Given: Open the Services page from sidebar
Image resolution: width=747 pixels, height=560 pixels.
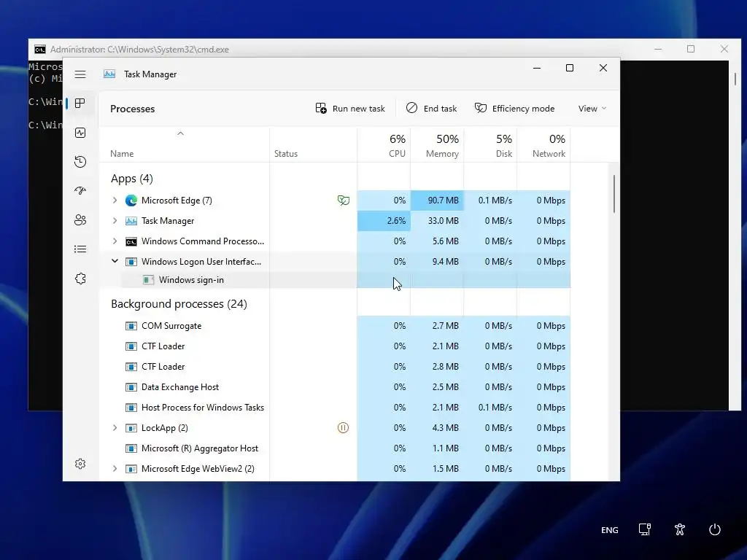Looking at the screenshot, I should coord(80,279).
